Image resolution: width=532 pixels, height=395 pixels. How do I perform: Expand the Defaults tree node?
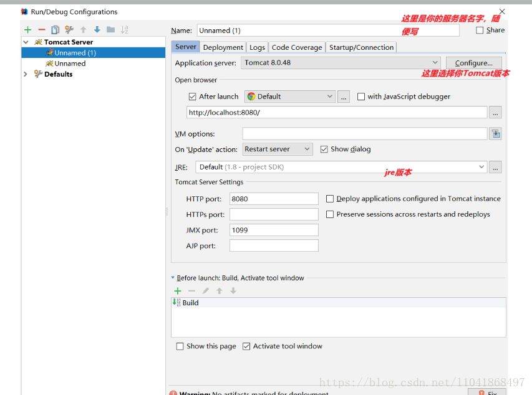pyautogui.click(x=26, y=74)
